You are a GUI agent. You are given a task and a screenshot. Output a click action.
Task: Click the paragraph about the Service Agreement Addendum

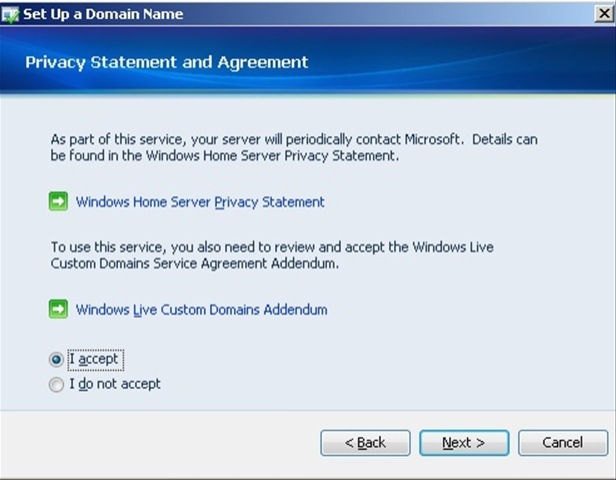pos(272,255)
